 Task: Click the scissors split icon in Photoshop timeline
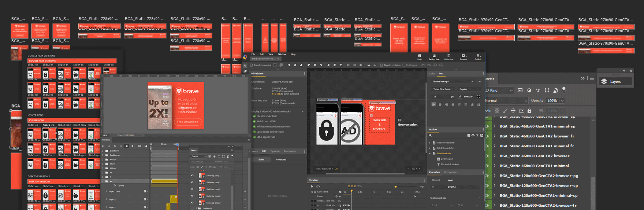tap(139, 146)
